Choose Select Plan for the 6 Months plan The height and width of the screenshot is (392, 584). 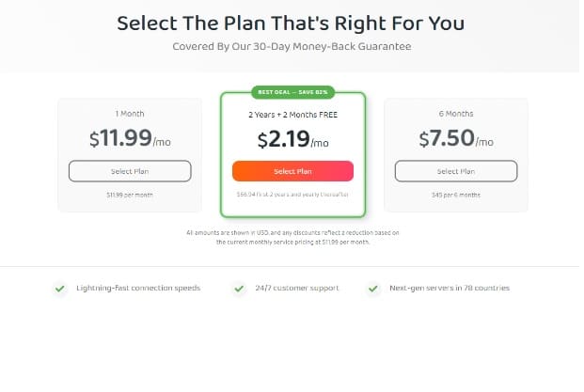(x=455, y=171)
